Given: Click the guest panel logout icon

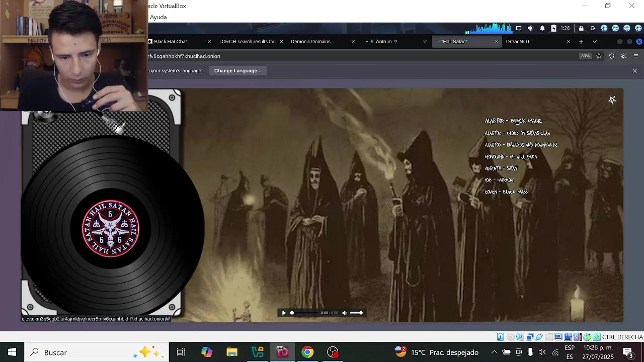Looking at the screenshot, I should tap(593, 28).
